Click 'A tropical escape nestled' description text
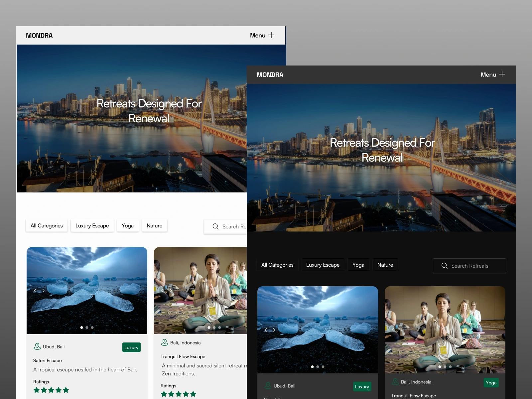Screen dimensions: 532x399 85,369
